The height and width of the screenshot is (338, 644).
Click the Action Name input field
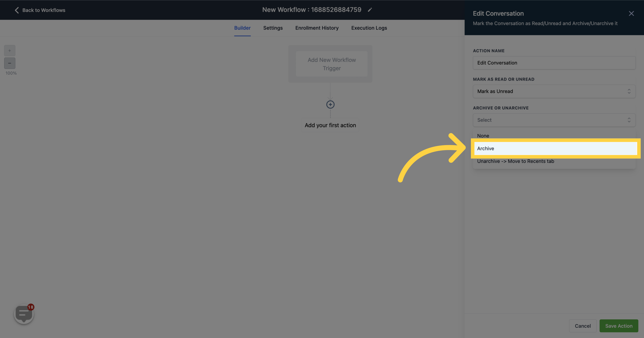pyautogui.click(x=554, y=63)
